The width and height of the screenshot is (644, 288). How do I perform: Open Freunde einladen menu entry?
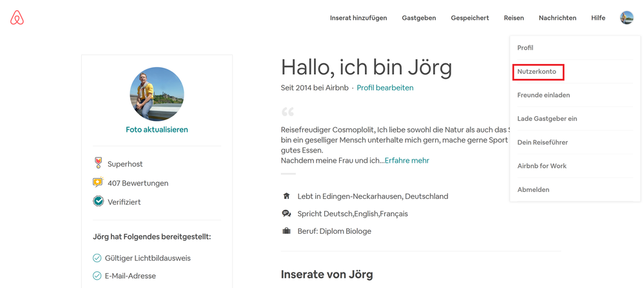coord(543,95)
